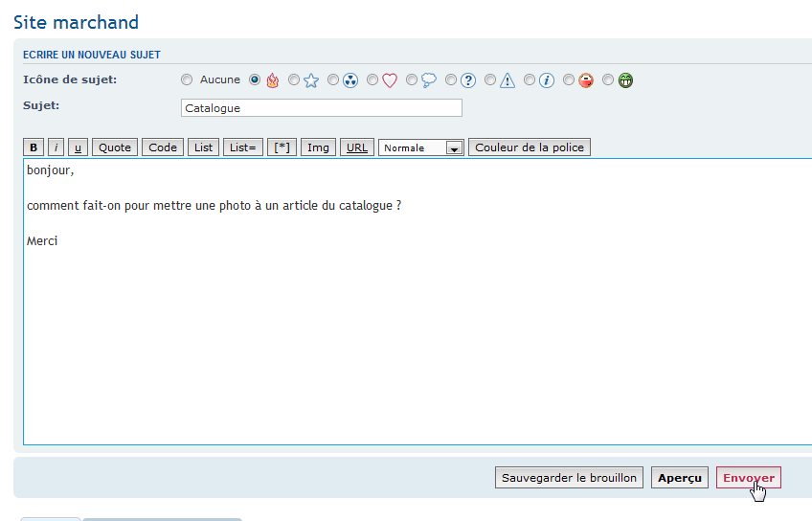This screenshot has width=812, height=521.
Task: Click the thought bubble topic icon
Action: pos(429,80)
